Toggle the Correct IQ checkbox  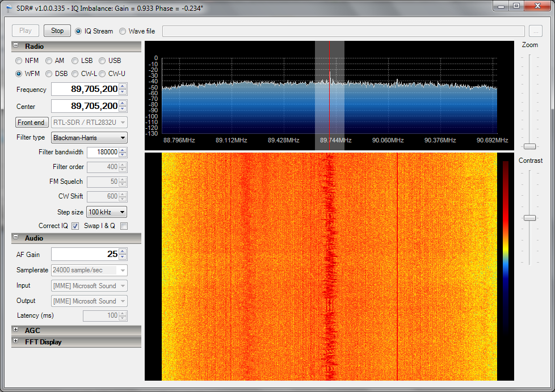pyautogui.click(x=75, y=226)
